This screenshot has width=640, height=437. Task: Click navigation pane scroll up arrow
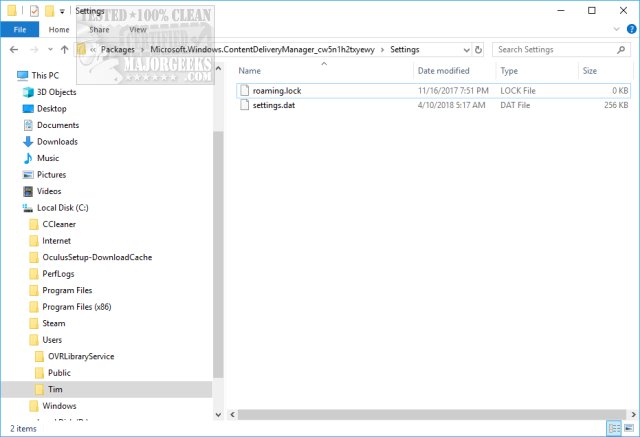[x=218, y=69]
